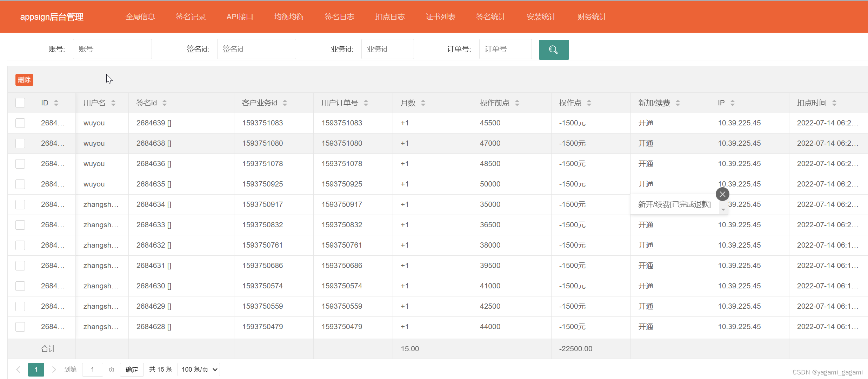Check row with 签名id 2684636
The image size is (868, 379).
tap(20, 164)
